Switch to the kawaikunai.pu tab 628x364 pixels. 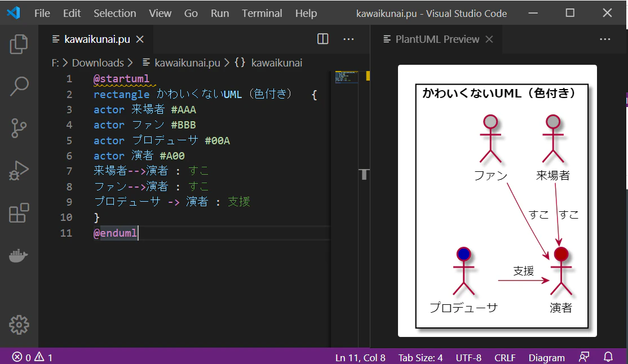pyautogui.click(x=97, y=39)
